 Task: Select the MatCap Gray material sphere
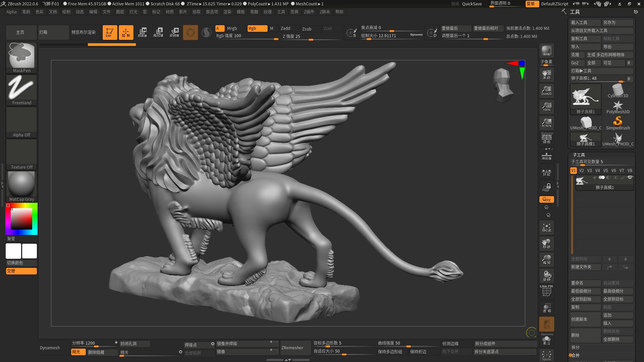point(21,184)
